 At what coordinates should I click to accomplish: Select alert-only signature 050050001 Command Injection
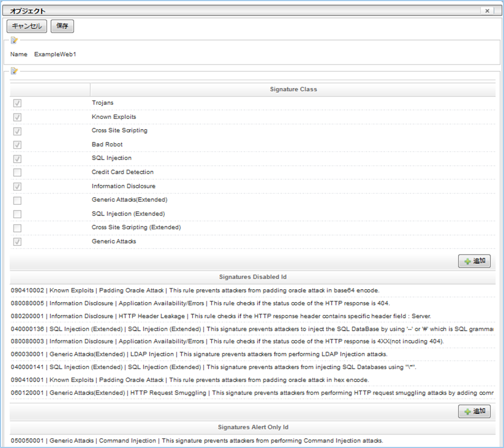coord(197,441)
